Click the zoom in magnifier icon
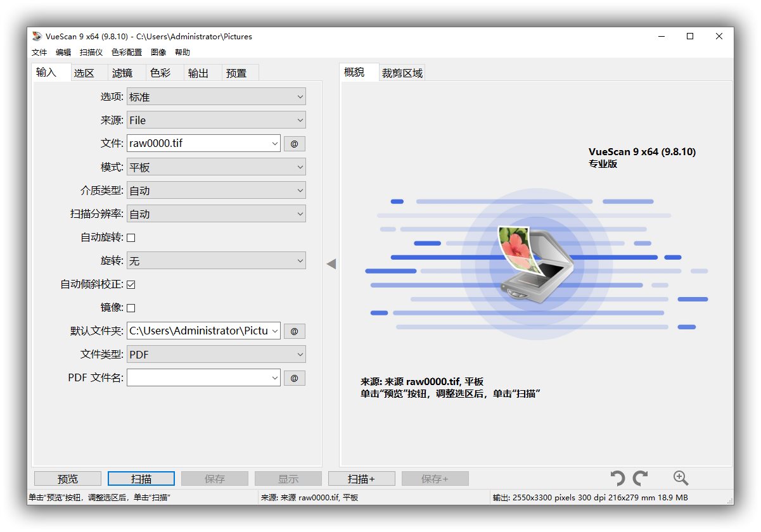The image size is (761, 532). click(681, 478)
